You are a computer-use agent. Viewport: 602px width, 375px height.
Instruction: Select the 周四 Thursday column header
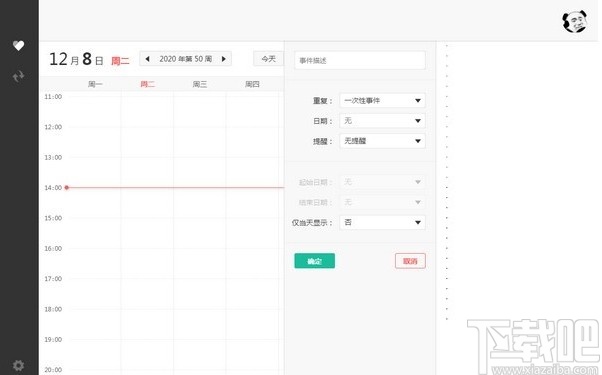(x=252, y=84)
